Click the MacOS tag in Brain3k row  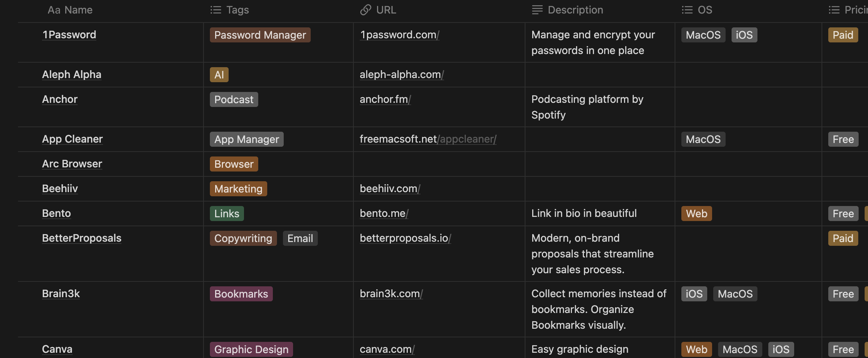(735, 294)
